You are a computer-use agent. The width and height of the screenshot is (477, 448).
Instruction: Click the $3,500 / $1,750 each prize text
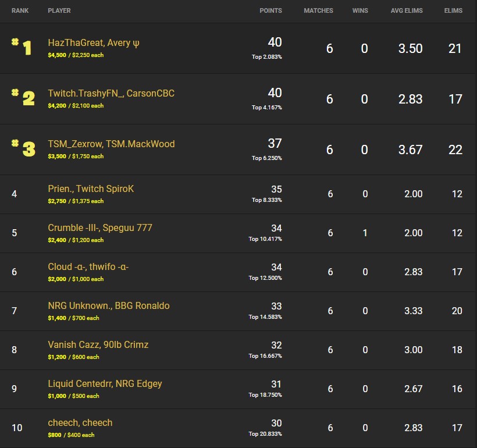point(76,156)
